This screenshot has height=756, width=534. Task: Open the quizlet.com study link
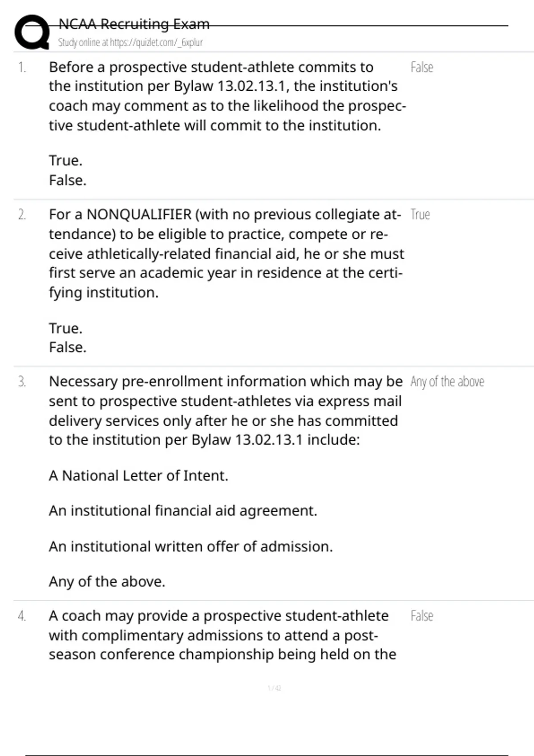(130, 43)
